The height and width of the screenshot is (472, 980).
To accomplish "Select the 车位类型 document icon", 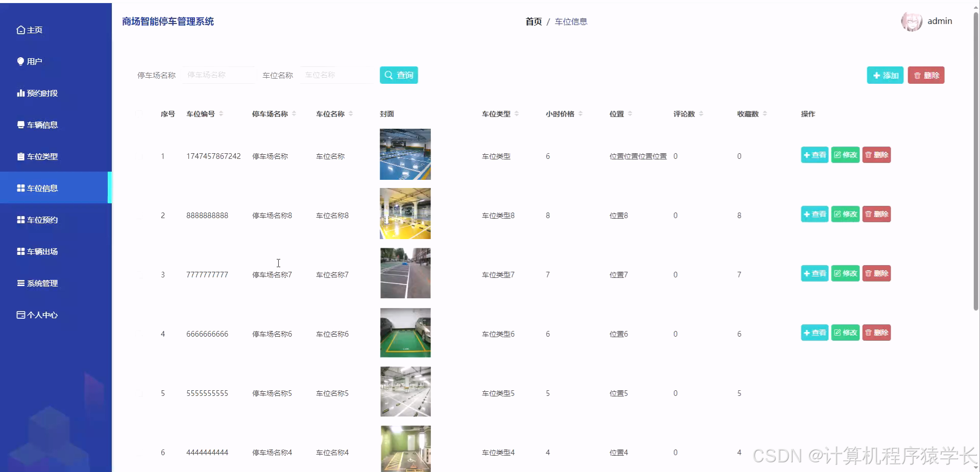I will point(20,156).
